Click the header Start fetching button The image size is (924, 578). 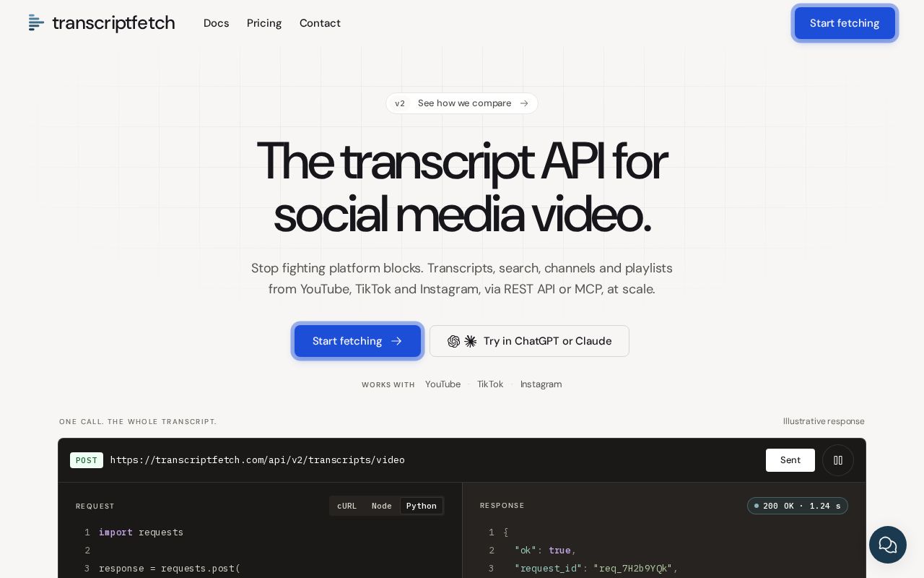tap(845, 23)
